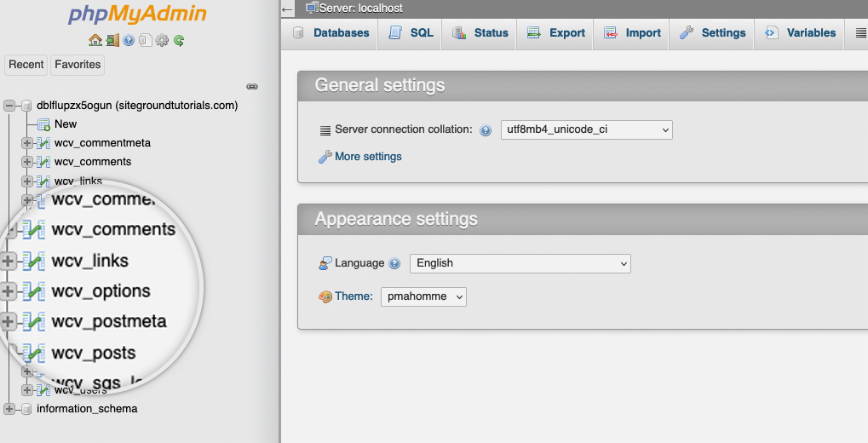Open phpMyAdmin documentation help icon
Screen dimensions: 868x443
point(129,40)
